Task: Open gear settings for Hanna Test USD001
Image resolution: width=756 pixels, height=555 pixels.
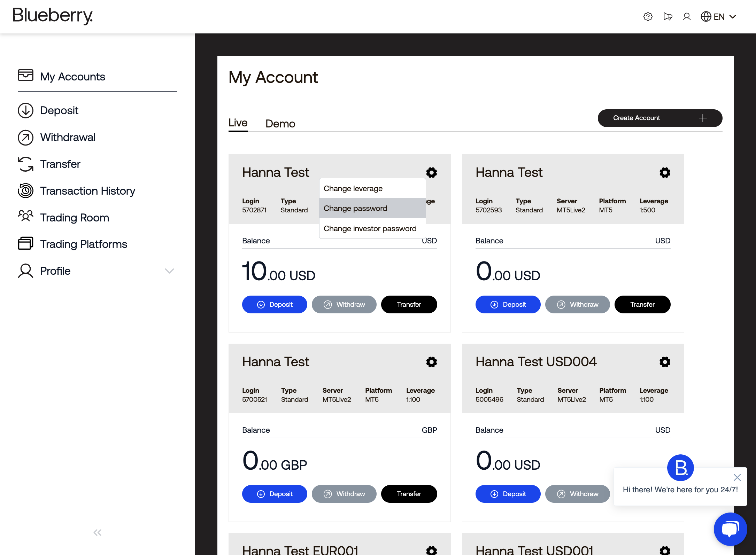Action: click(665, 550)
